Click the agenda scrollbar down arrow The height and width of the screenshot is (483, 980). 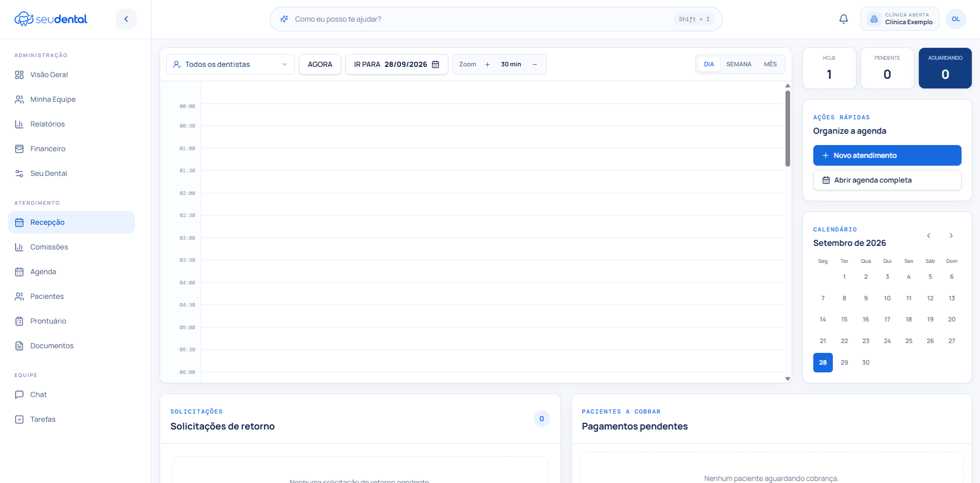(787, 379)
